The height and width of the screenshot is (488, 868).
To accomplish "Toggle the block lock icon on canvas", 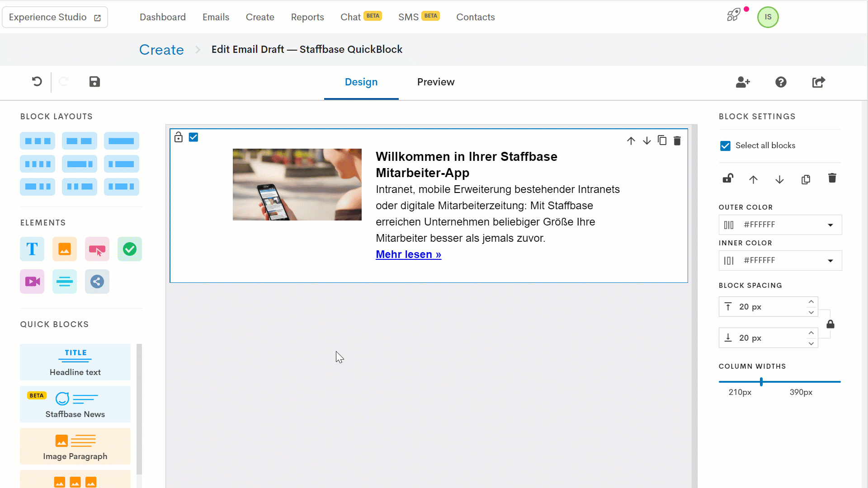I will [x=179, y=137].
